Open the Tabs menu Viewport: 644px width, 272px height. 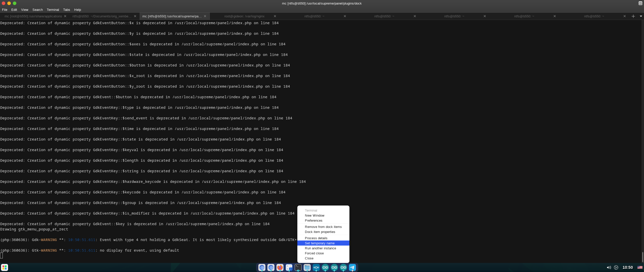66,10
